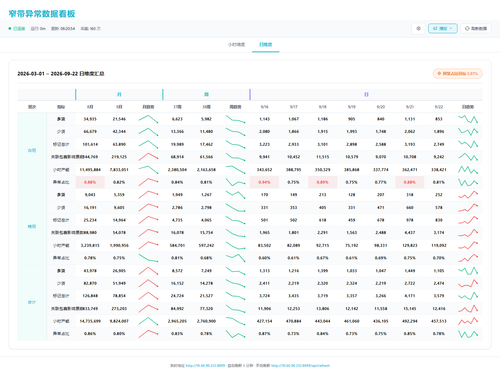Click the 14,735,699 cell
The image size is (500, 374).
[x=90, y=321]
